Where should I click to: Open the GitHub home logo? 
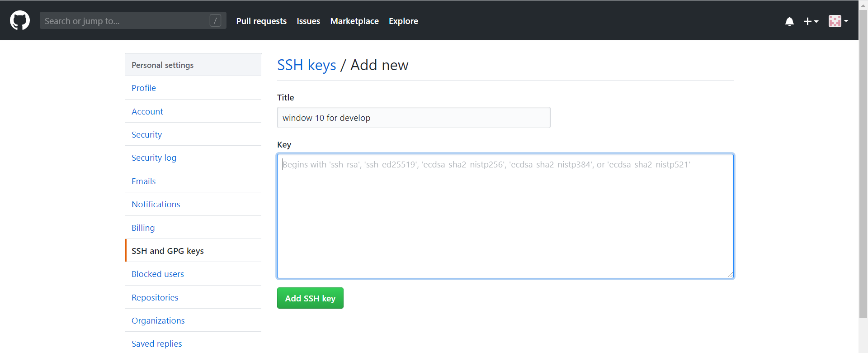20,21
